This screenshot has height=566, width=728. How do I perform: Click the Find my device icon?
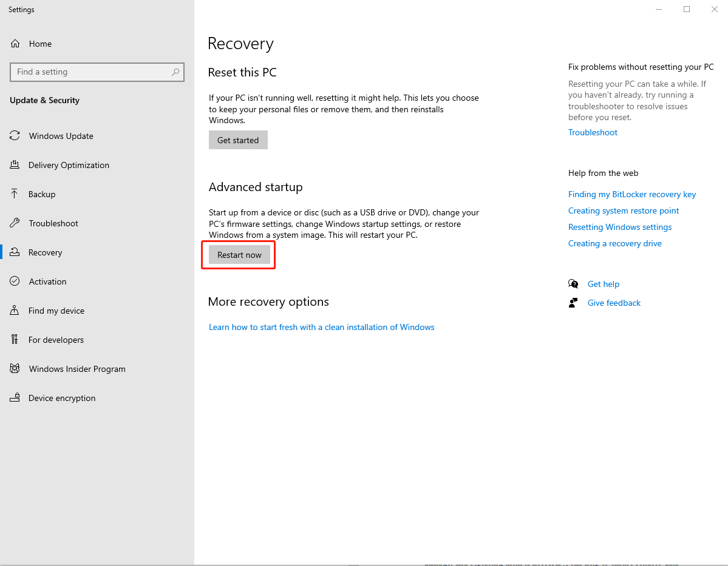[x=15, y=311]
